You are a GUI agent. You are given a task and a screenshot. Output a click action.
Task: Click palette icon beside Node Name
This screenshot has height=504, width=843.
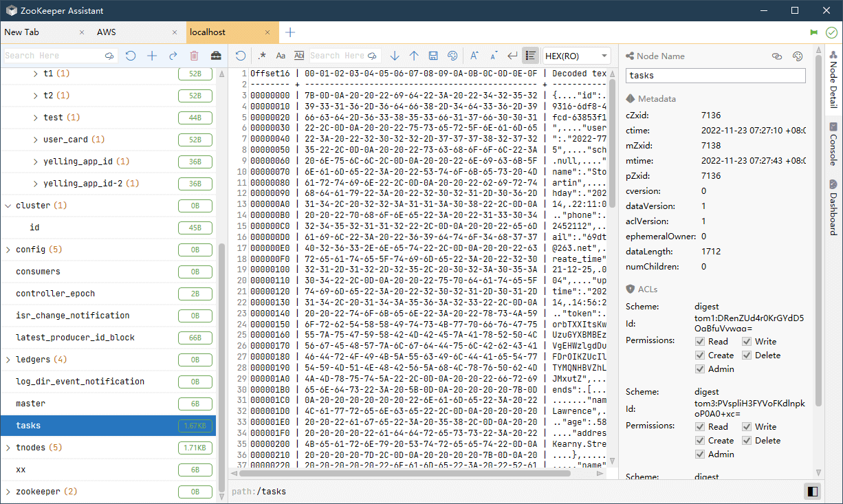[x=798, y=56]
